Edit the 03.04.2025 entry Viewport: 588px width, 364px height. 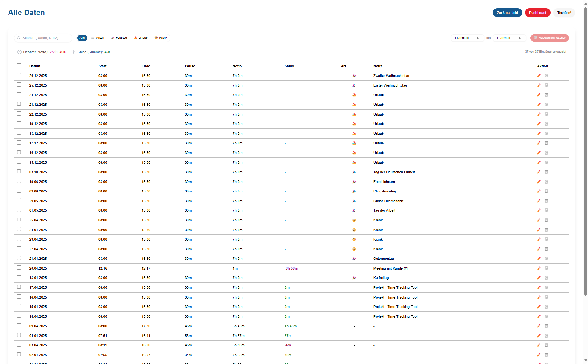(539, 345)
